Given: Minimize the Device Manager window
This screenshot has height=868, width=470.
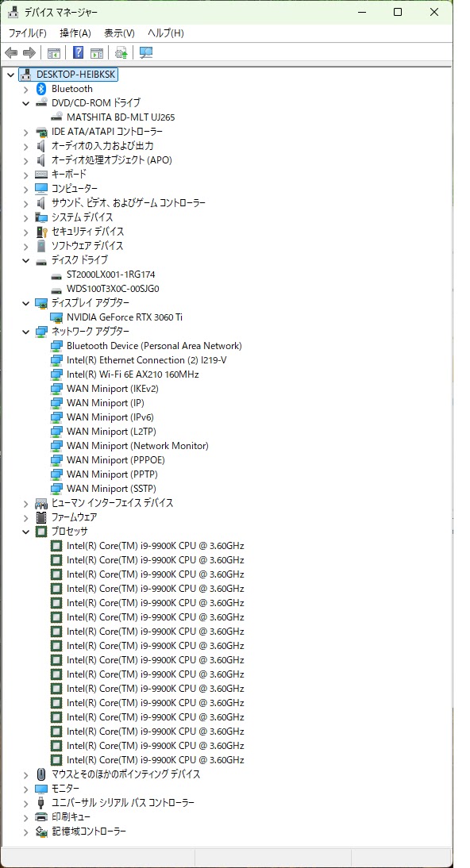Looking at the screenshot, I should [x=360, y=12].
